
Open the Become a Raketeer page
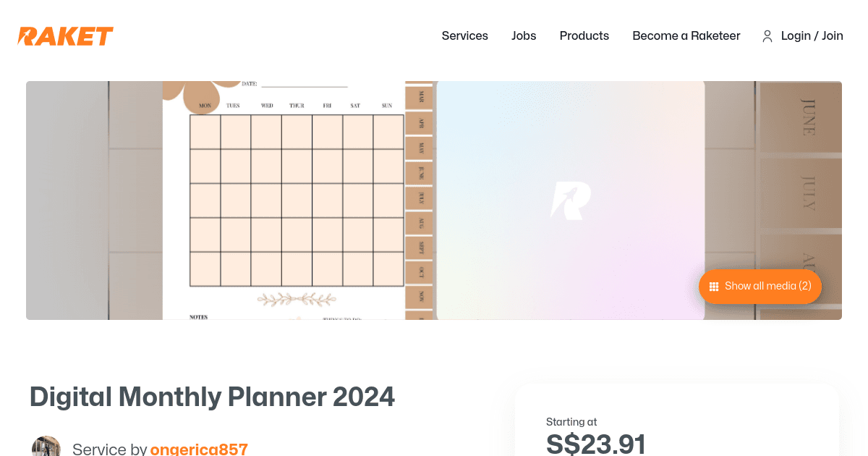686,35
